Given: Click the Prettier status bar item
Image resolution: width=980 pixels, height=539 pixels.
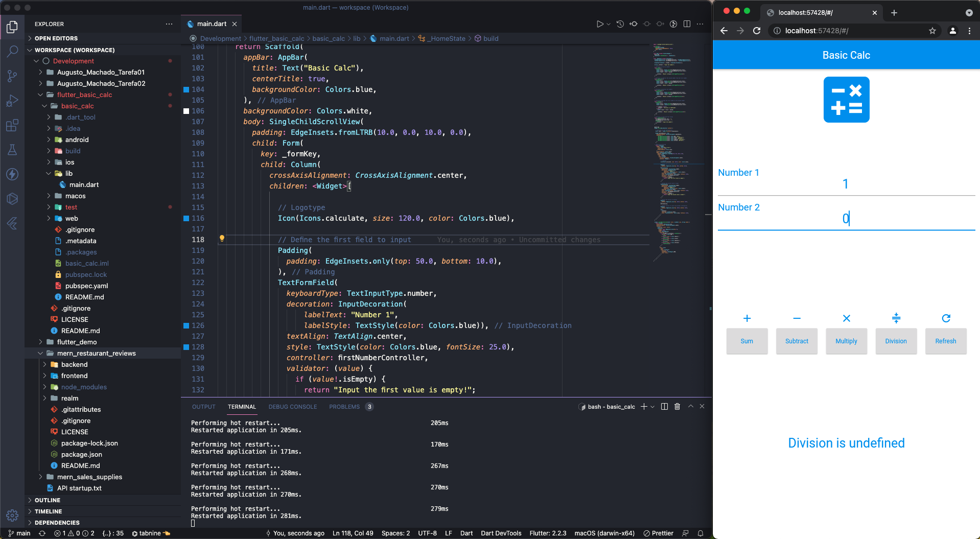Looking at the screenshot, I should pyautogui.click(x=658, y=533).
